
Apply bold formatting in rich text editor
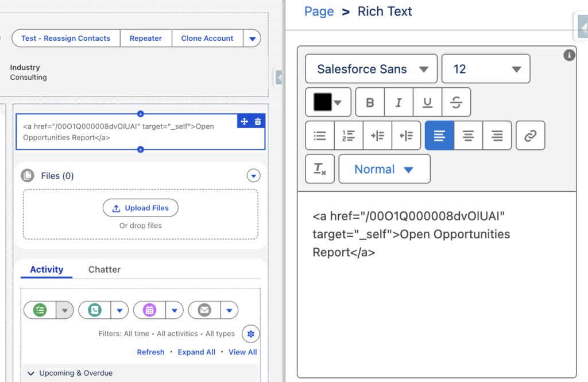(369, 102)
